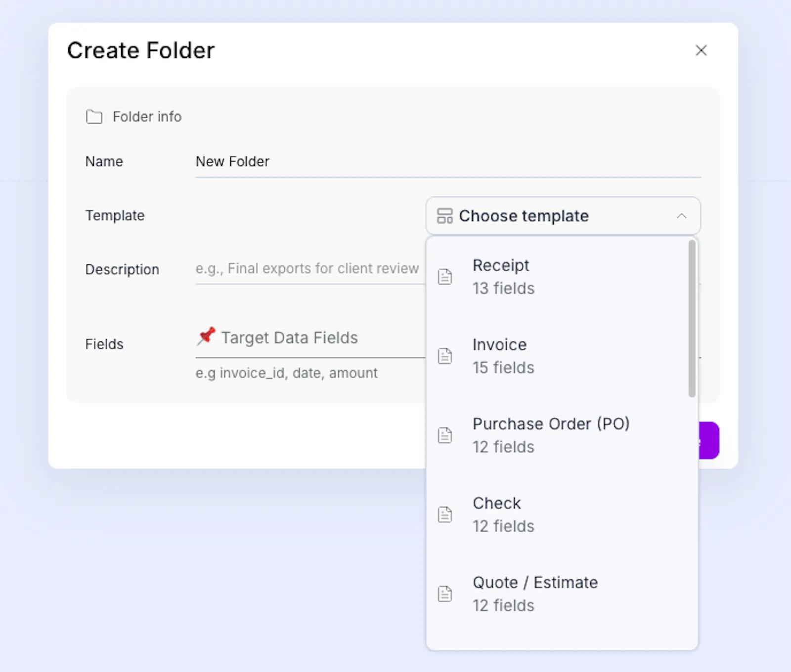Click the 'Description' field label

point(122,269)
